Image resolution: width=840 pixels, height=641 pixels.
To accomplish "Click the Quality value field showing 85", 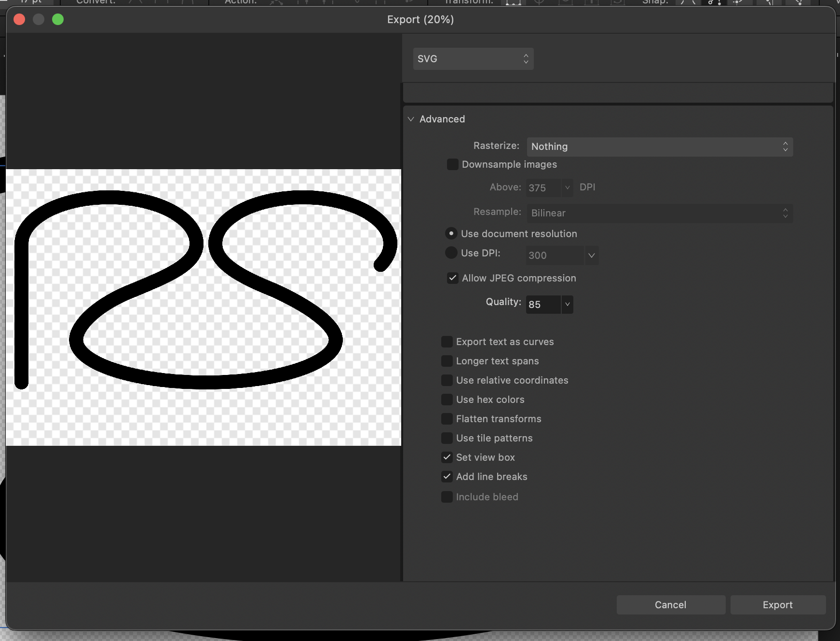I will point(543,305).
